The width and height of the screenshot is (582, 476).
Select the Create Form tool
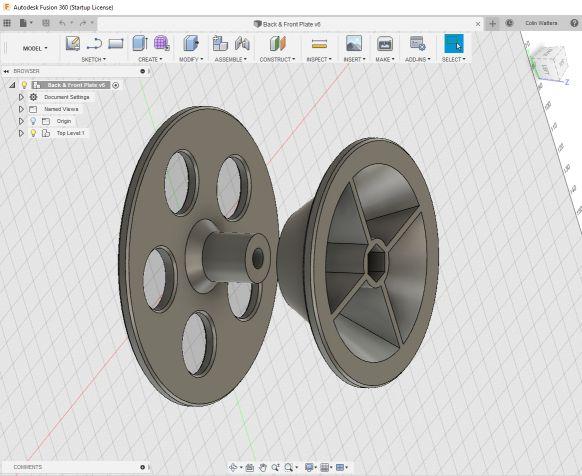161,43
